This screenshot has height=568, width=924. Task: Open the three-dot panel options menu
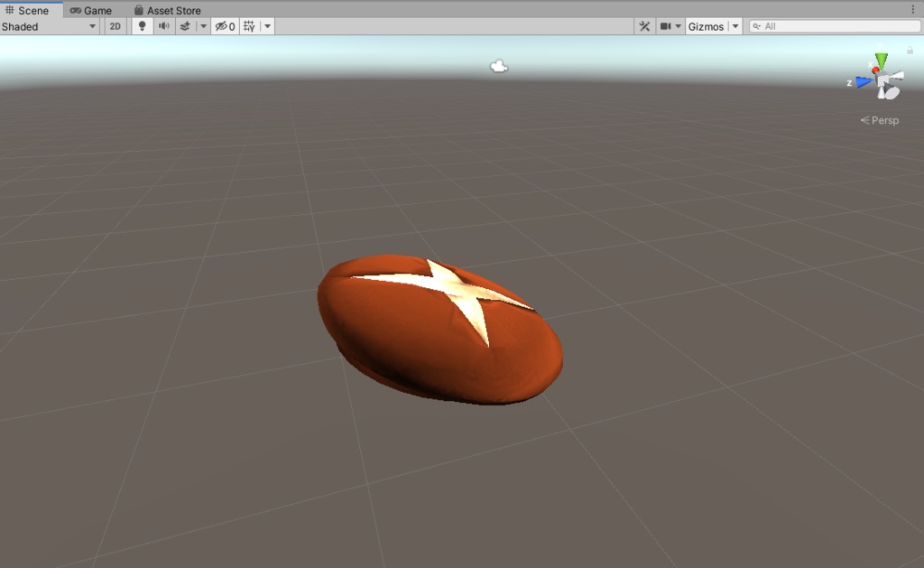point(913,9)
